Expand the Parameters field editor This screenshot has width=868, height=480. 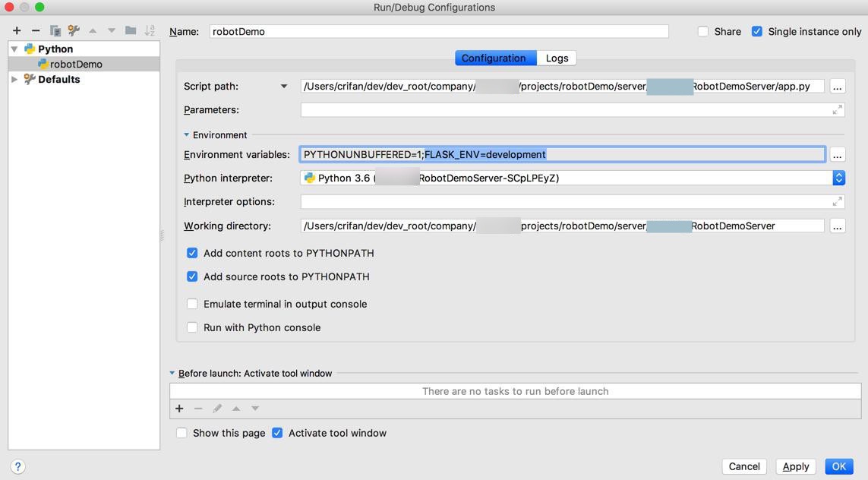[x=837, y=110]
